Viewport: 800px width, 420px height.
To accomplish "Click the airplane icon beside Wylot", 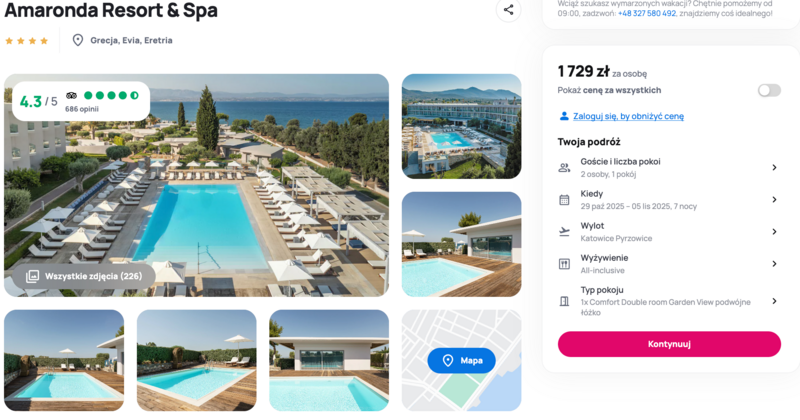I will tap(564, 232).
